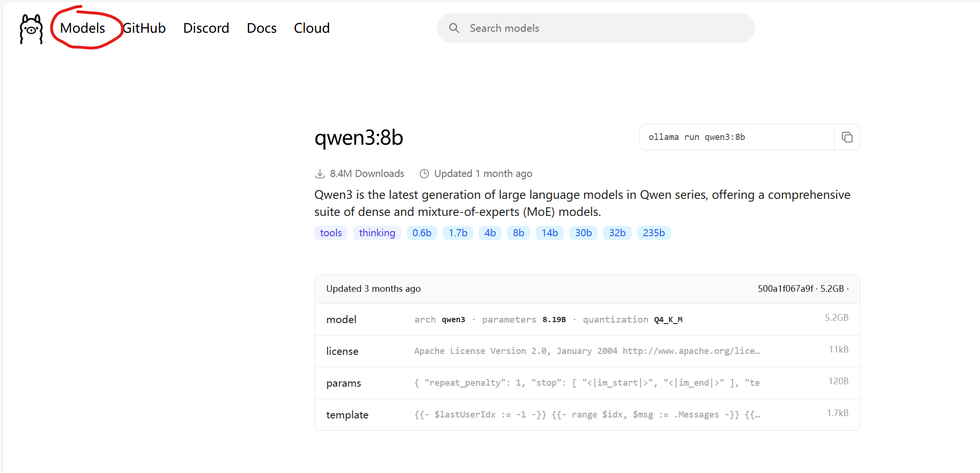Screen dimensions: 980x473
Task: Choose the 1.7b size tag
Action: coord(458,233)
